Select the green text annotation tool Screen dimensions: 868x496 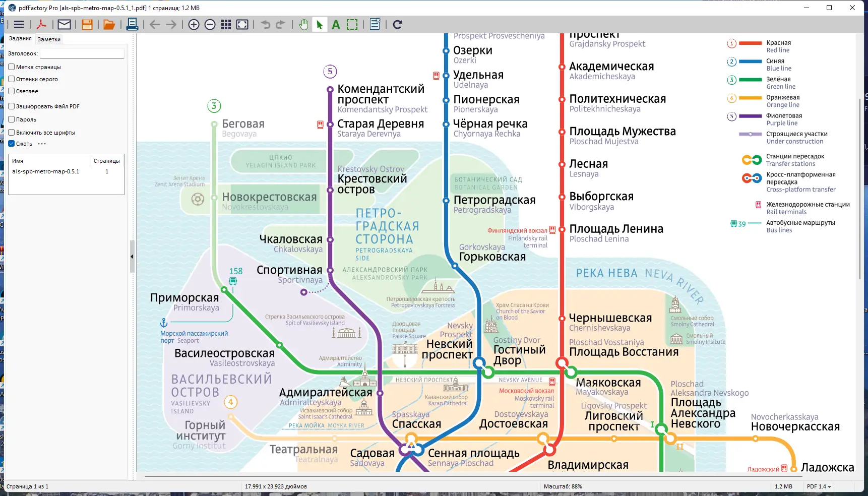(336, 24)
